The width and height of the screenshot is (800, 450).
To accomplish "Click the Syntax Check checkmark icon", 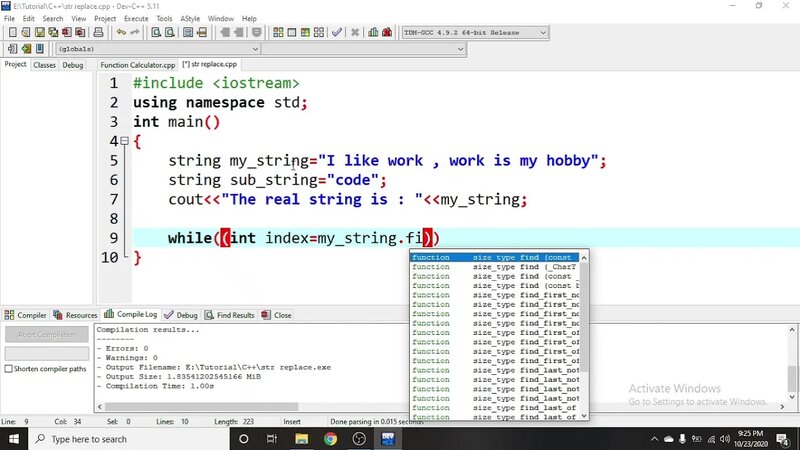I will (337, 33).
